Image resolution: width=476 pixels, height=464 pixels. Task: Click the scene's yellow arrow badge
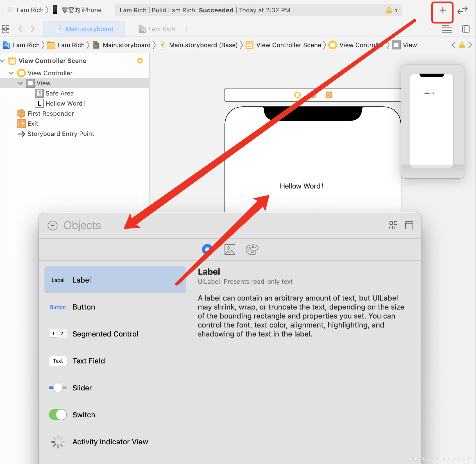(140, 61)
